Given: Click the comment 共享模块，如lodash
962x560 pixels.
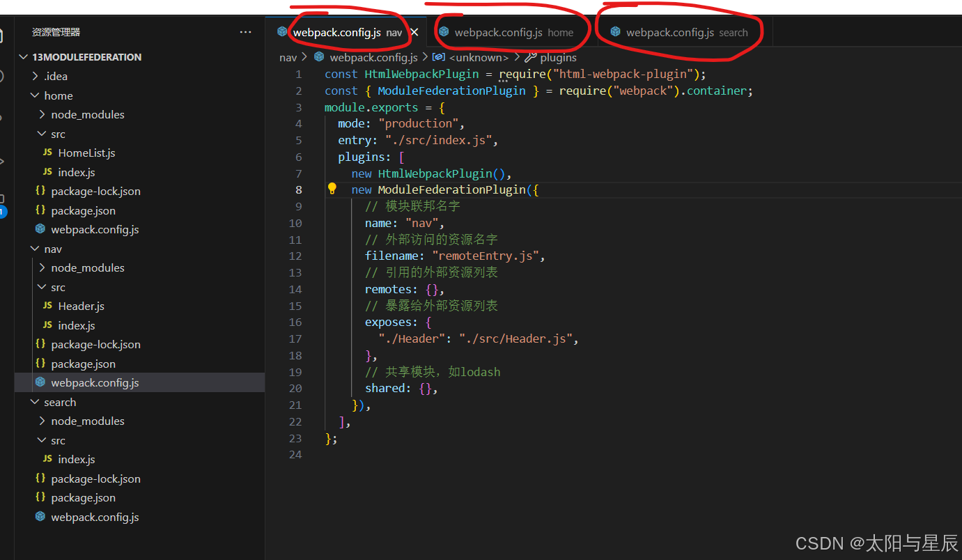Looking at the screenshot, I should (x=433, y=372).
